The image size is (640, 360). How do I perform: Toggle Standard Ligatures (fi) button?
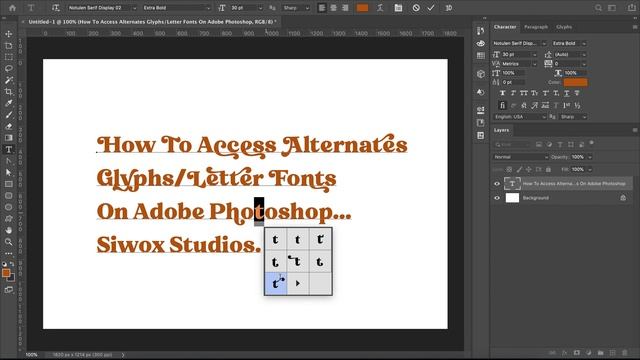pos(503,105)
